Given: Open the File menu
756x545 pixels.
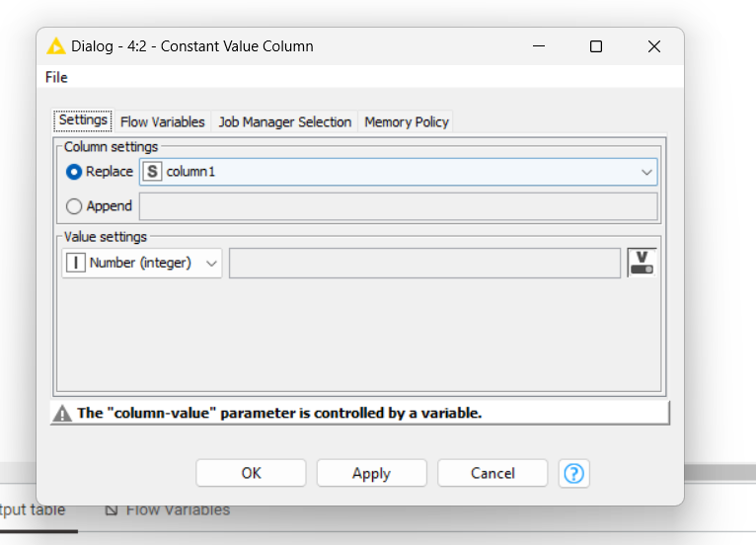Looking at the screenshot, I should pos(56,77).
